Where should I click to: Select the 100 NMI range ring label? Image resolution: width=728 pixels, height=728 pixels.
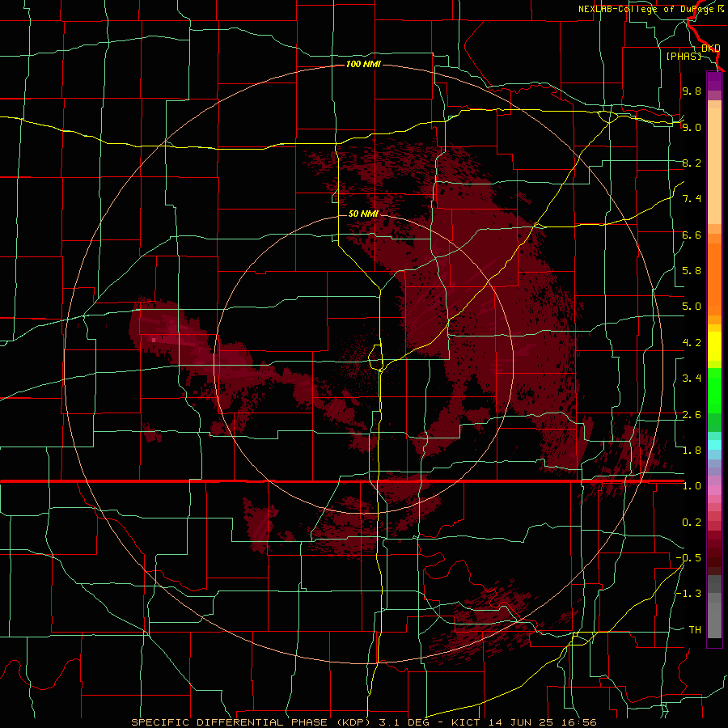click(x=363, y=64)
